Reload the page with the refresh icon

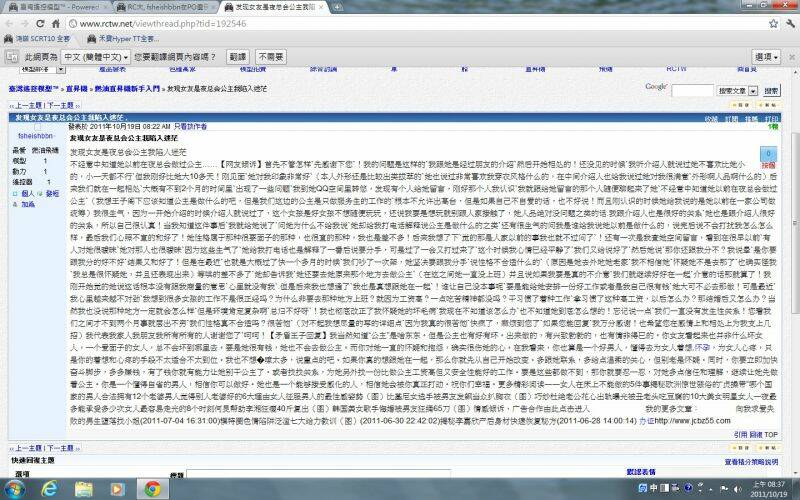(x=40, y=23)
